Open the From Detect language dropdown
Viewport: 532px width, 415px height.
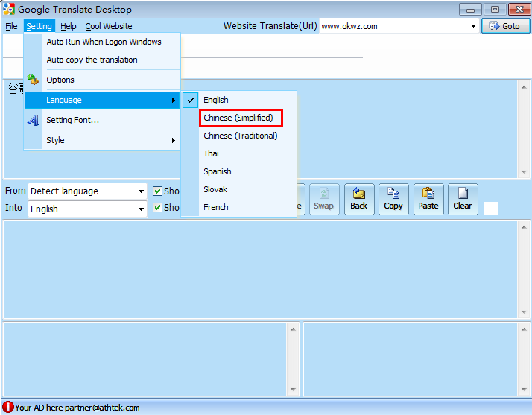(141, 191)
